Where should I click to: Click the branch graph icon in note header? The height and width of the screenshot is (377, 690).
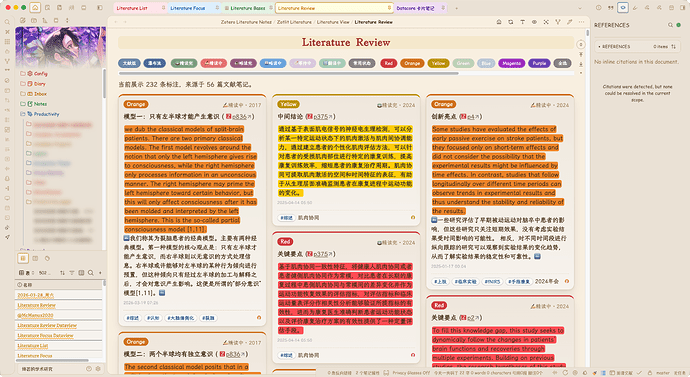click(558, 22)
